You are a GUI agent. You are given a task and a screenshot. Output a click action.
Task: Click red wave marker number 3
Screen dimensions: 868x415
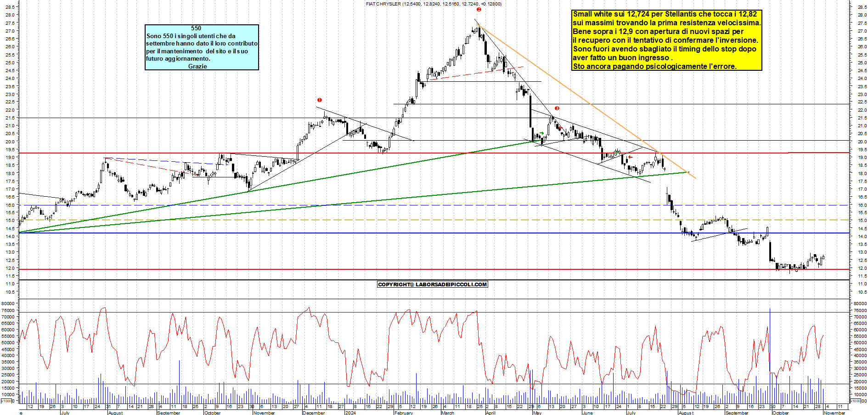557,108
